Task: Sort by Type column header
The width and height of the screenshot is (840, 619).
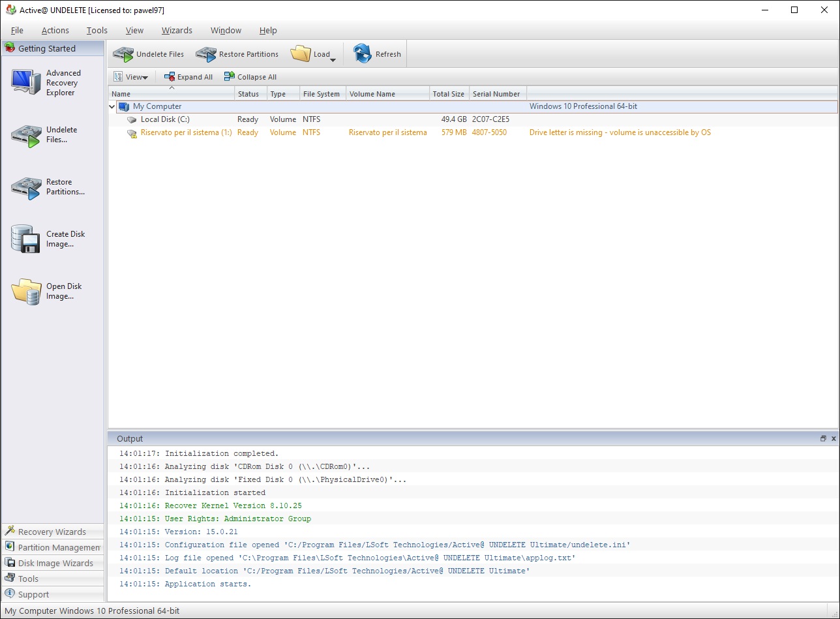Action: pyautogui.click(x=283, y=94)
